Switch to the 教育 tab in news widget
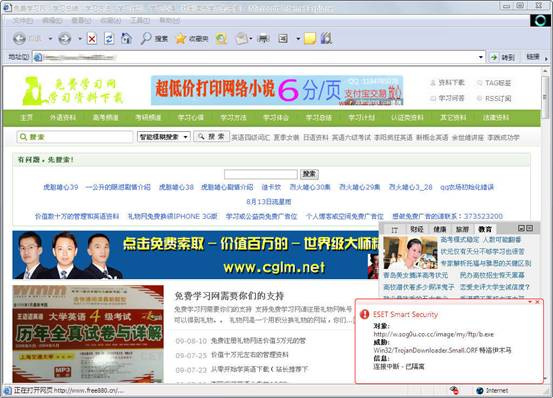 [485, 229]
